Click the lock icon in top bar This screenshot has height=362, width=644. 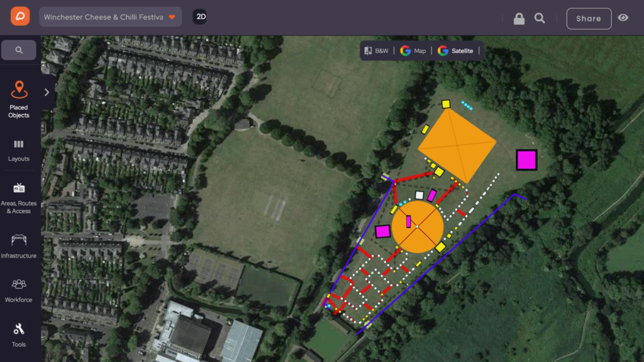(x=519, y=18)
